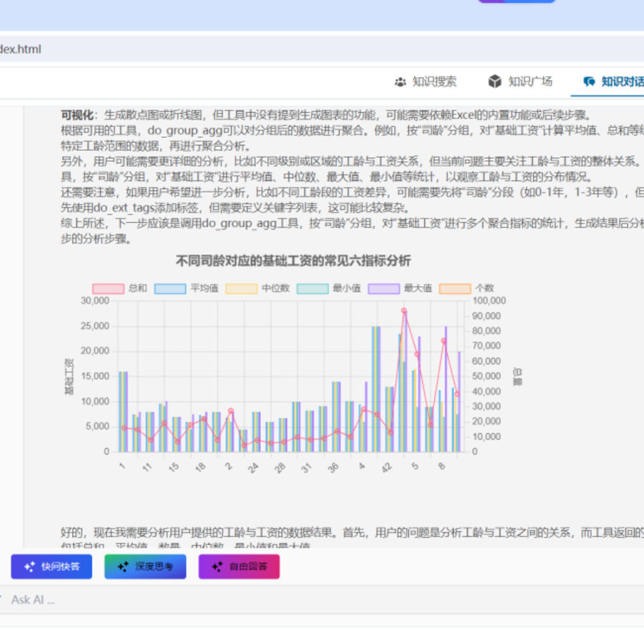
Task: Click the 基础工资 left axis title
Action: [69, 376]
